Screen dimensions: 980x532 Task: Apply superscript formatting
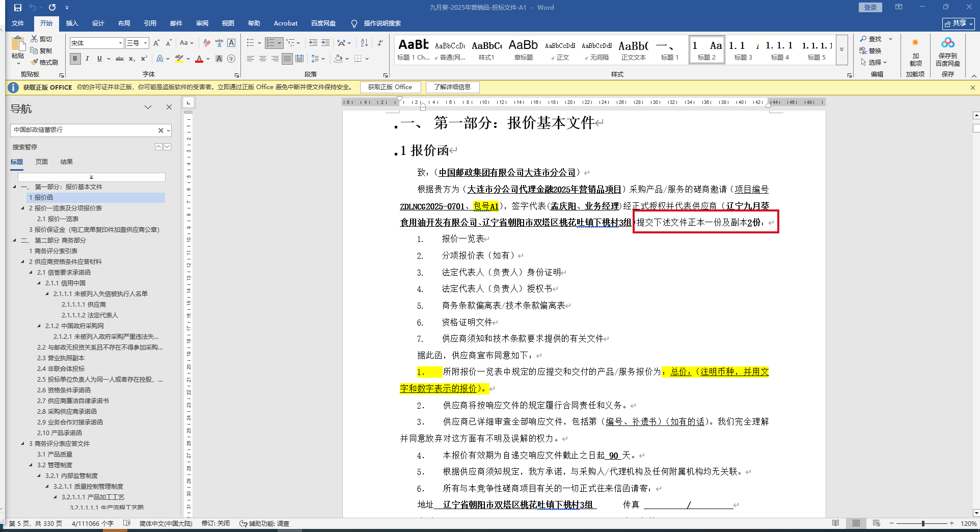pos(144,59)
